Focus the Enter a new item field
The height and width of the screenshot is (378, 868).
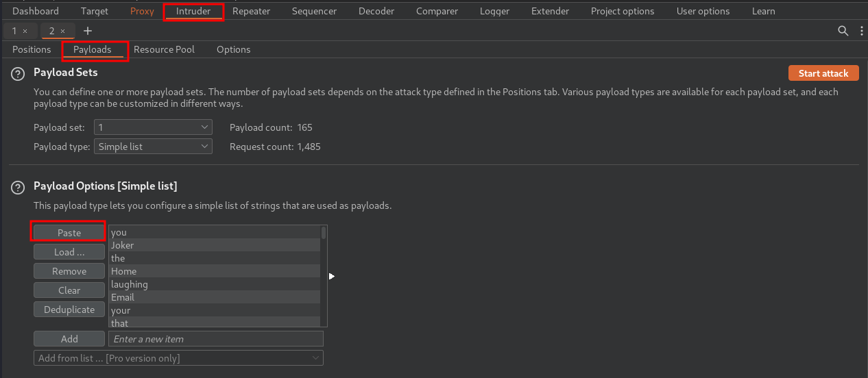tap(216, 339)
